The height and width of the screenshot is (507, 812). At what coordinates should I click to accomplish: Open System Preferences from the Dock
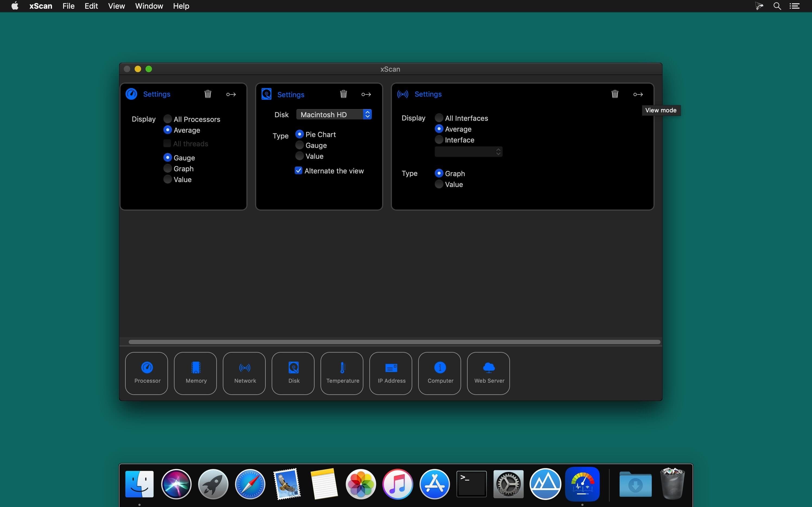click(508, 484)
